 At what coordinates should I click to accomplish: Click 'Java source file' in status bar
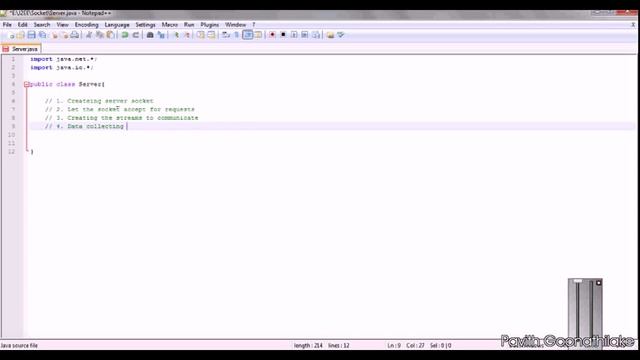[19, 345]
